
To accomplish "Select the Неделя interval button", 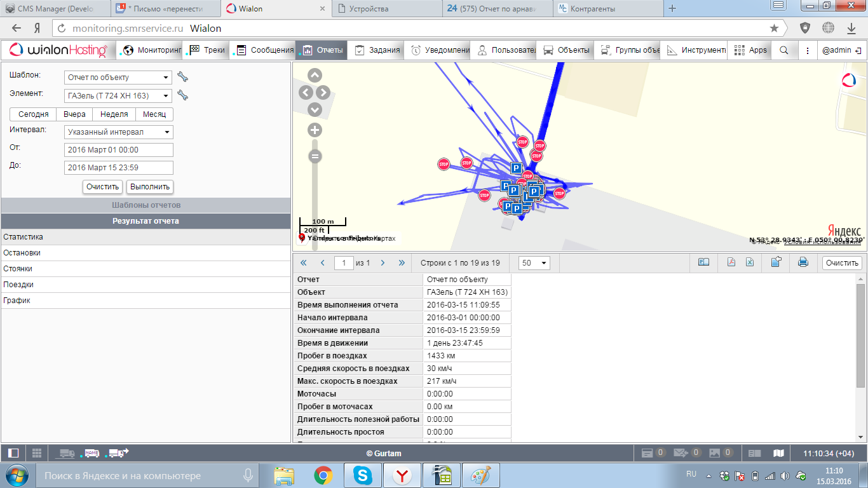I will (x=114, y=114).
